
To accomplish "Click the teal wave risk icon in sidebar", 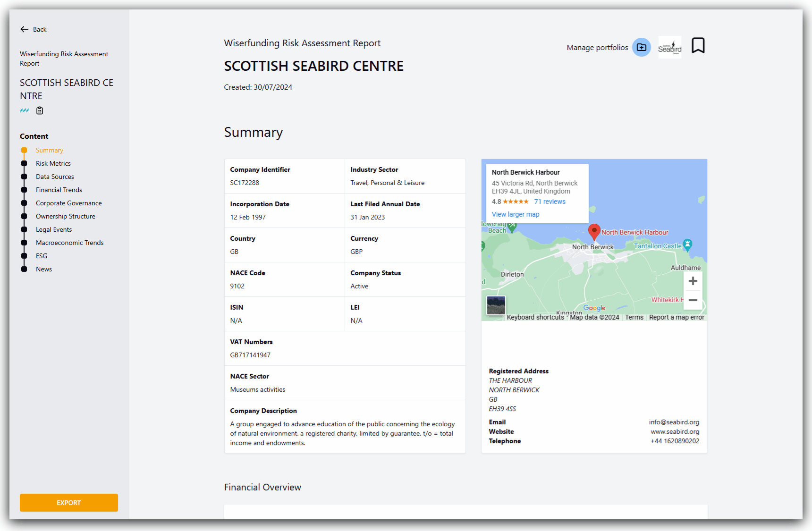I will 25,110.
